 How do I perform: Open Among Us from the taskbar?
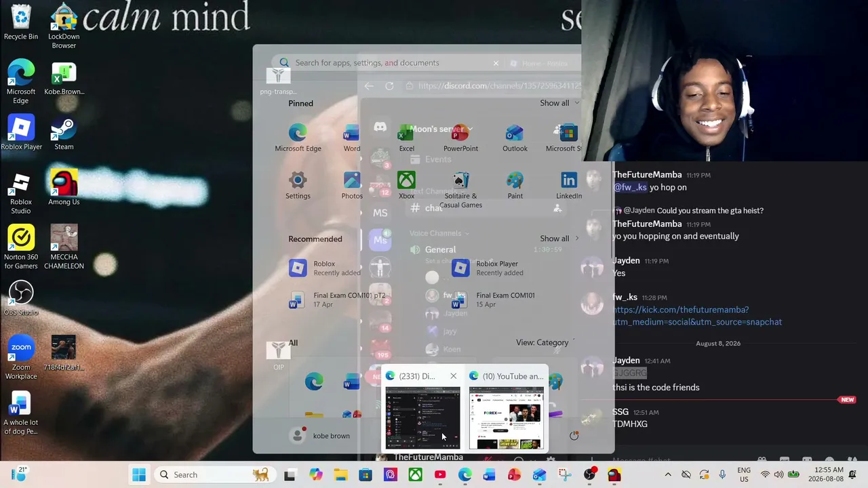point(614,474)
